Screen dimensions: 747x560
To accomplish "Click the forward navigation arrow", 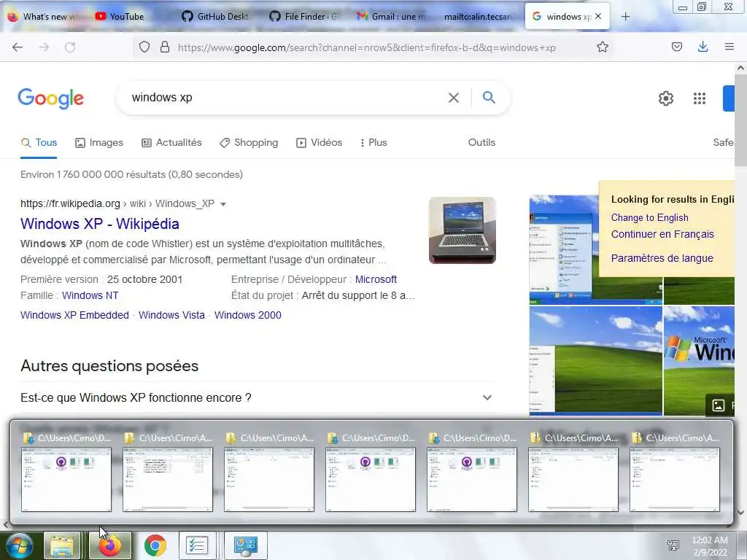I will coord(44,47).
